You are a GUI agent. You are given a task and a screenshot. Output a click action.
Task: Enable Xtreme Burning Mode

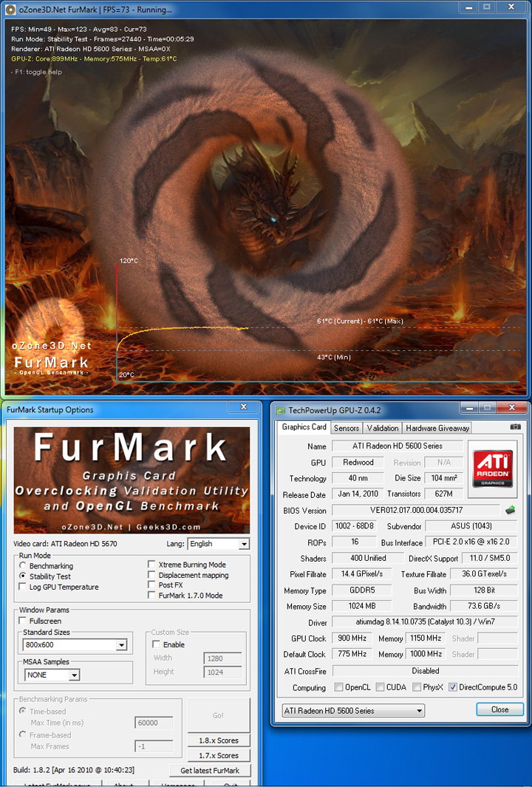coord(151,564)
